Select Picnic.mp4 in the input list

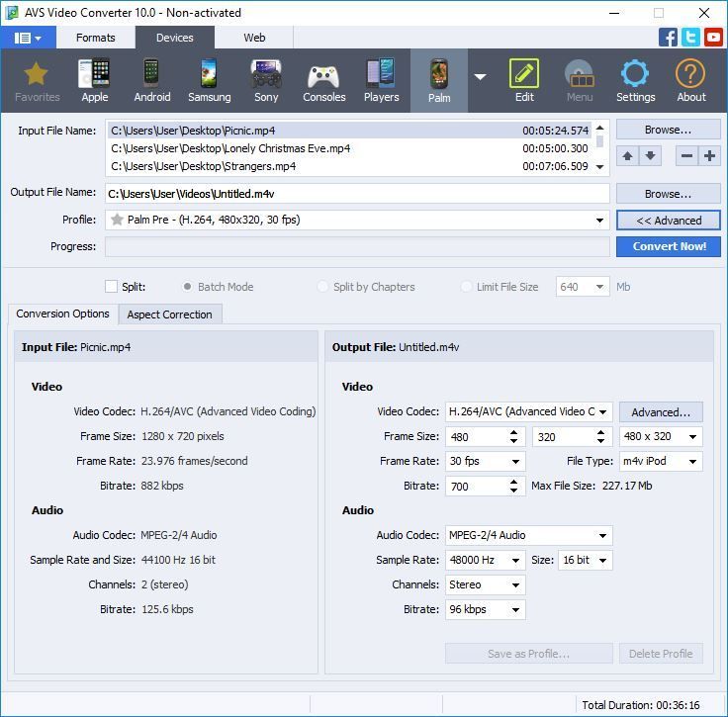point(349,131)
